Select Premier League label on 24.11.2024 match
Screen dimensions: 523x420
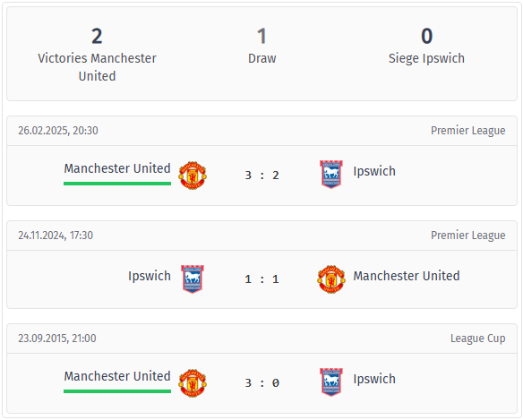pos(468,236)
